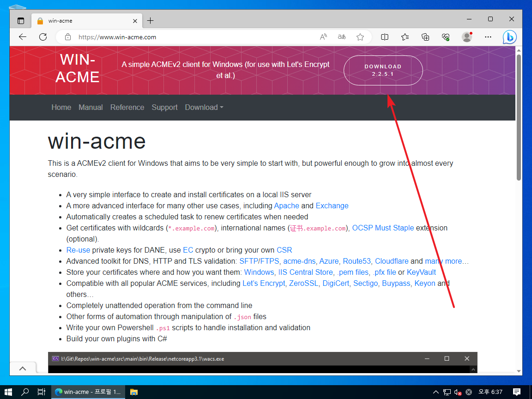The width and height of the screenshot is (532, 399).
Task: Open Settings and more ellipsis menu
Action: (488, 37)
